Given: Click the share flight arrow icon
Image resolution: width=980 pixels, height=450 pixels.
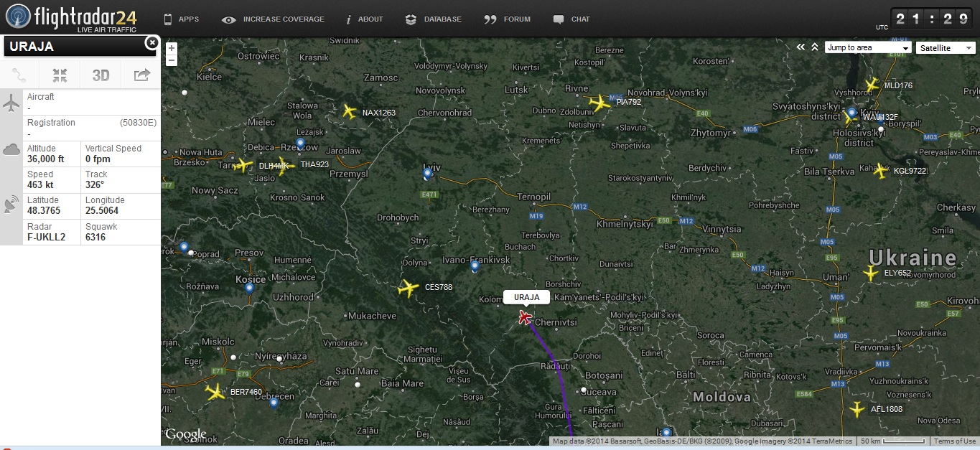Looking at the screenshot, I should point(141,75).
